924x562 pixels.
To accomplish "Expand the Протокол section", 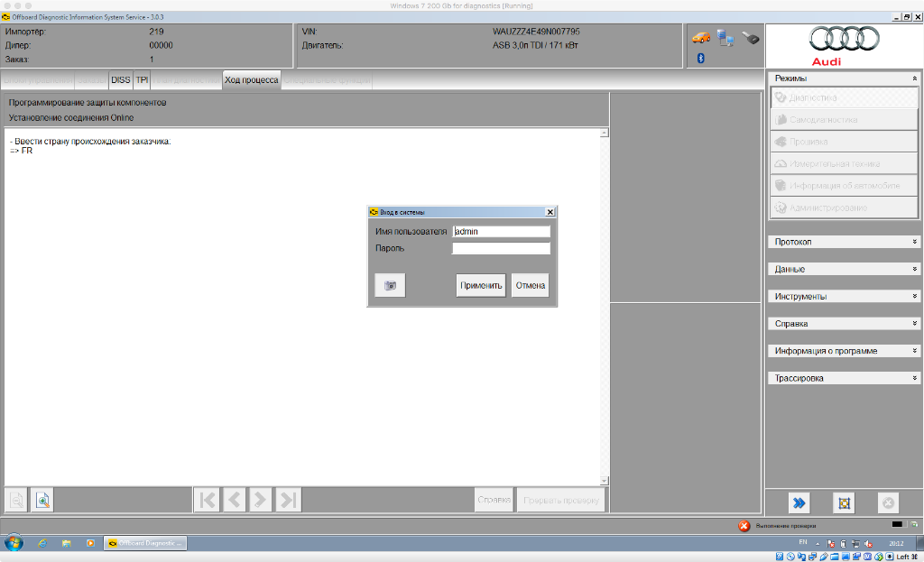I will [x=844, y=242].
